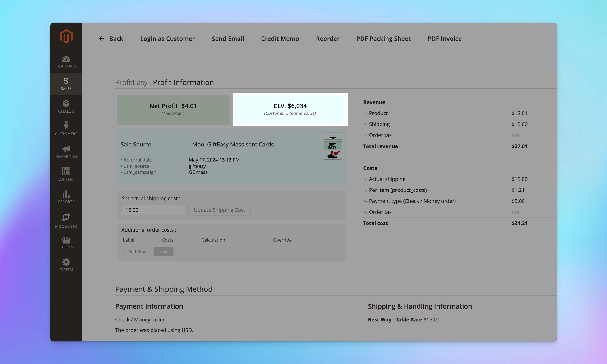This screenshot has width=607, height=364.
Task: Click the Total cost $21.21 value
Action: pos(519,223)
